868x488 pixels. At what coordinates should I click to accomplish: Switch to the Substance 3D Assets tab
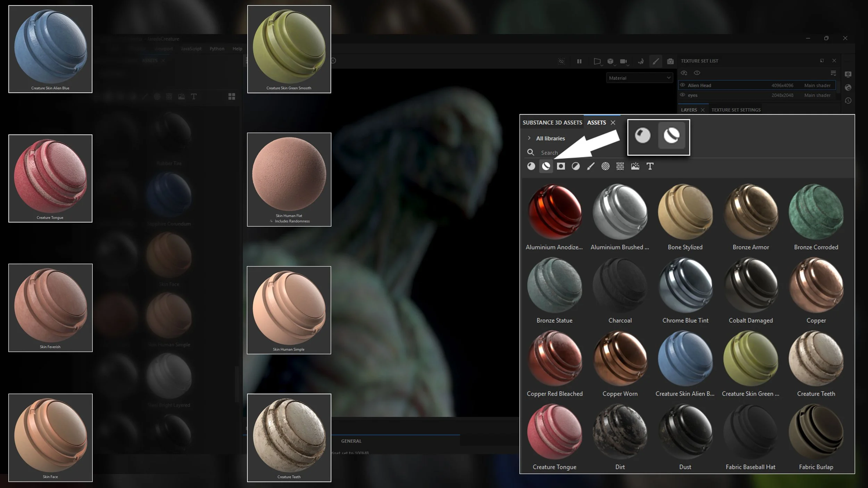[x=552, y=123]
